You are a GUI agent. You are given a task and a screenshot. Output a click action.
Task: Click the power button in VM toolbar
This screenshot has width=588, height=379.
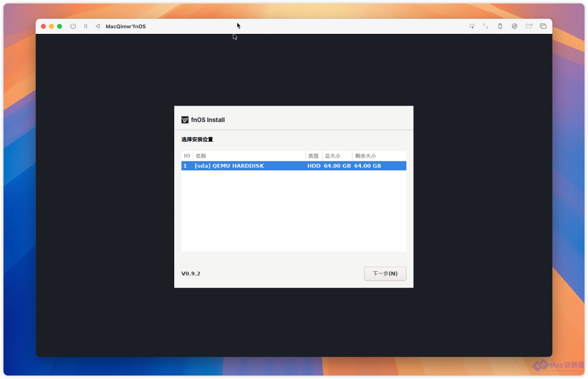(x=73, y=26)
